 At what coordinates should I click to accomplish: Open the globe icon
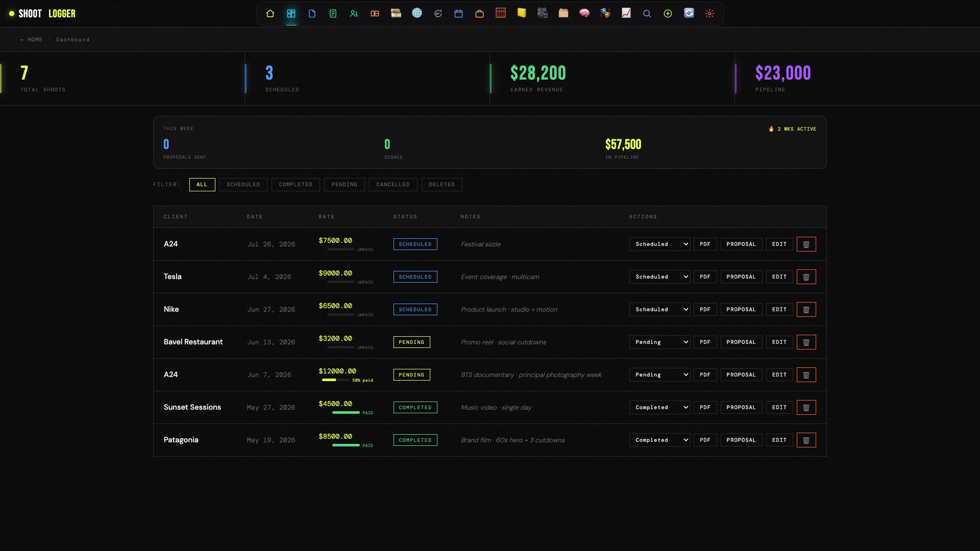[x=416, y=14]
